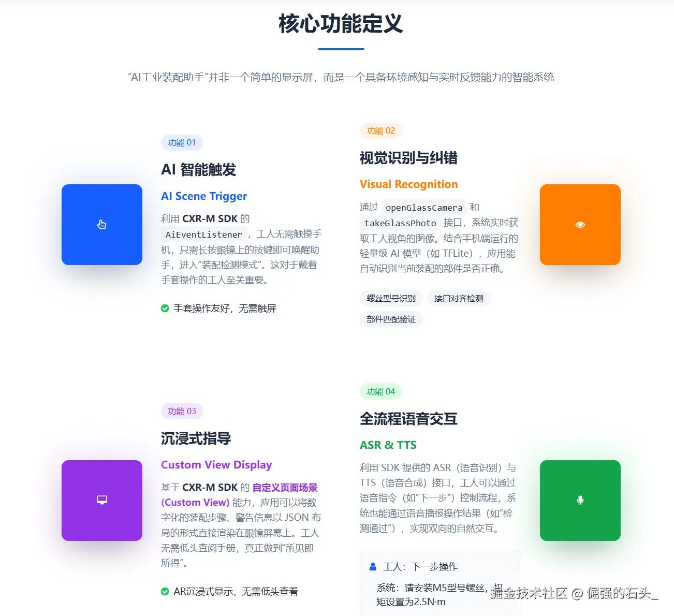Click the 螺丝型号识别 tag
The image size is (674, 616).
391,299
